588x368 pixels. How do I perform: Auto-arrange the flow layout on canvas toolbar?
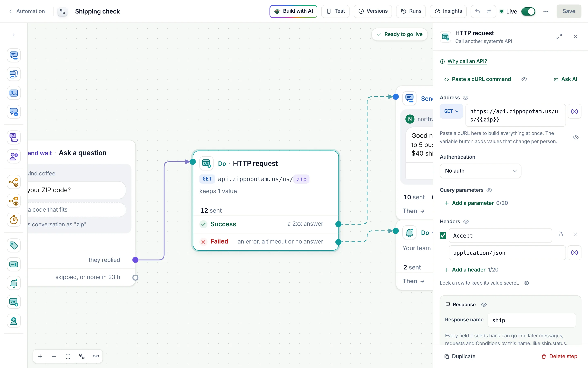82,356
